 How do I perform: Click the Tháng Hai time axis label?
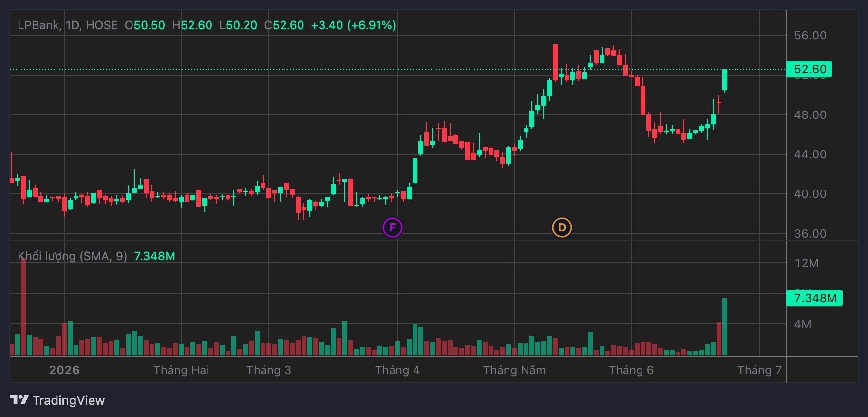(x=181, y=370)
